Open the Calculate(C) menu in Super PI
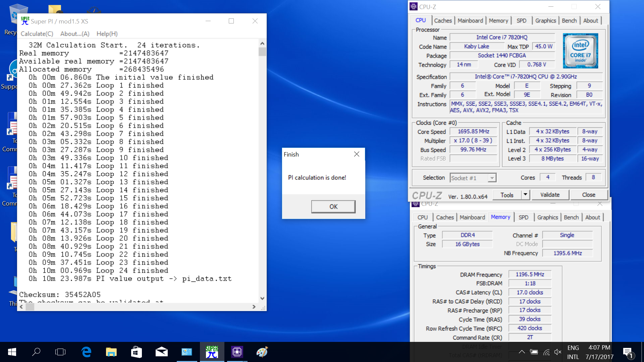 [x=37, y=34]
